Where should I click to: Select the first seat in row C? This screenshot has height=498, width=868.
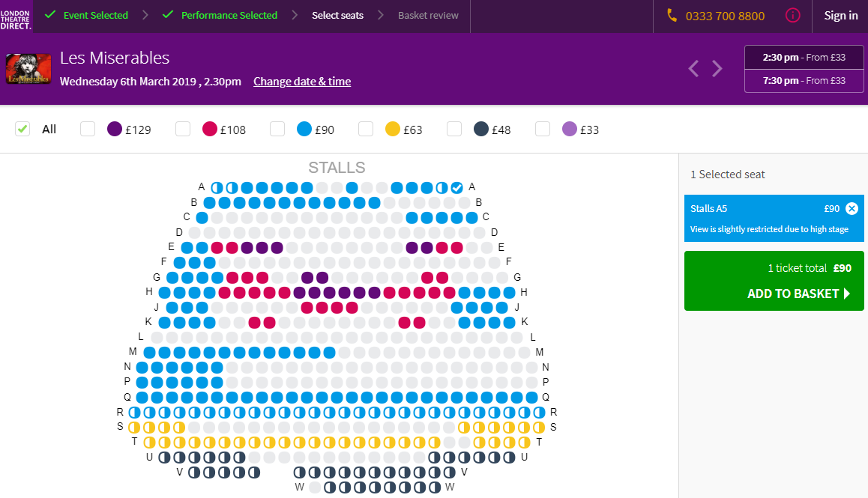coord(202,217)
